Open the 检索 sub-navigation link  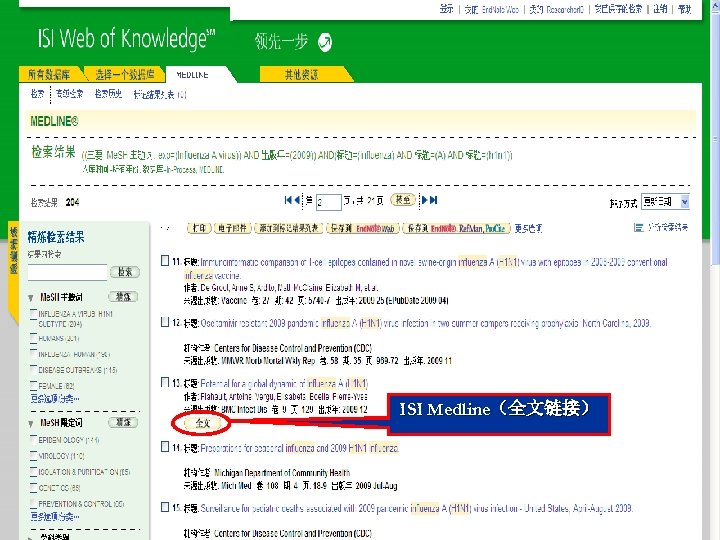tap(37, 94)
